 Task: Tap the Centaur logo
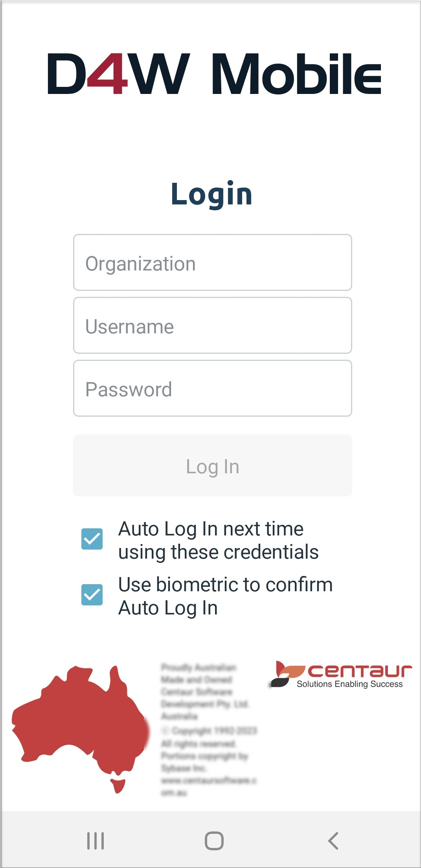tap(341, 674)
